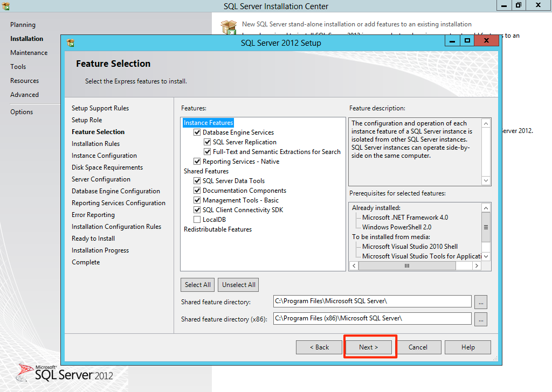Image resolution: width=552 pixels, height=392 pixels.
Task: Uncheck Reporting Services - Native
Action: [197, 162]
